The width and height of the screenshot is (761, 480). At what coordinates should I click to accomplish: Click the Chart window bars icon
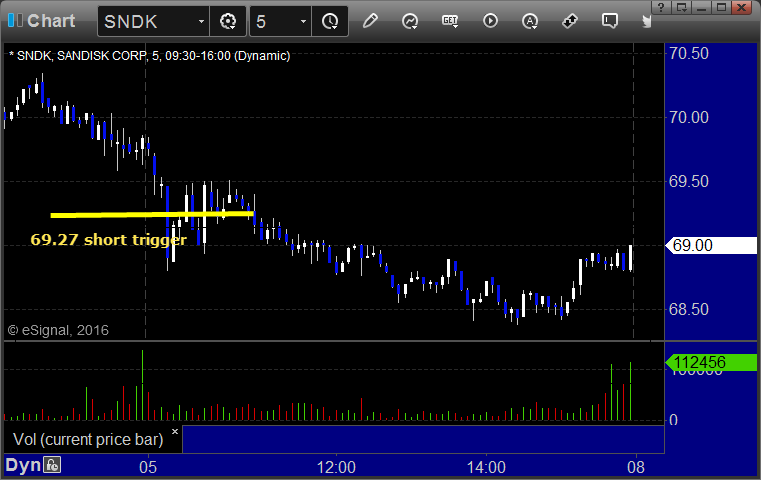click(15, 20)
